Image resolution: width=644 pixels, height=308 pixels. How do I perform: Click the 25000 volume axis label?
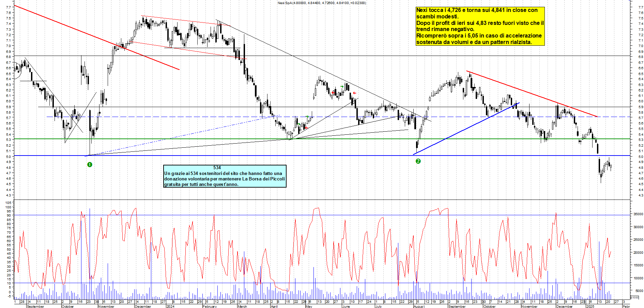click(638, 240)
